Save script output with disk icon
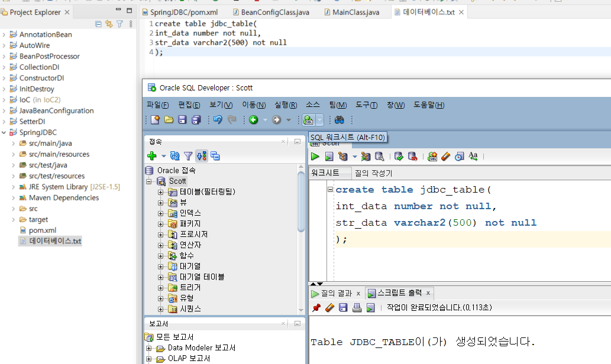Screen dimensions: 611x364 [x=343, y=307]
